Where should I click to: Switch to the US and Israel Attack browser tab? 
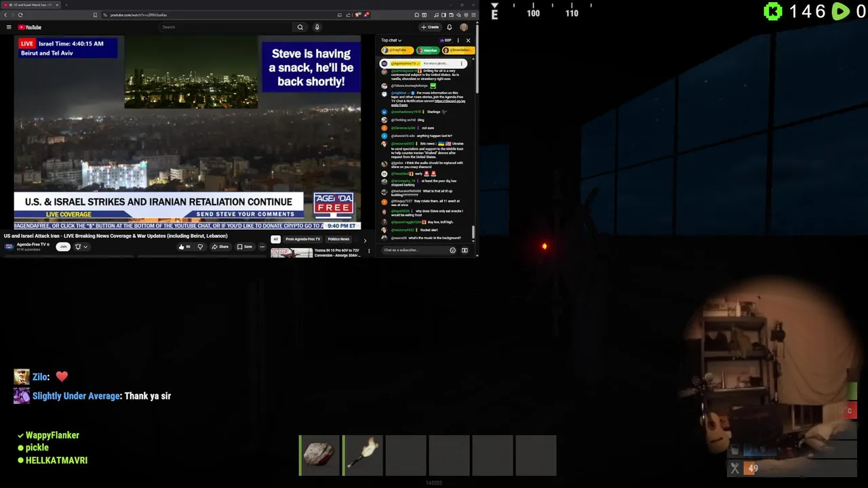(x=29, y=5)
